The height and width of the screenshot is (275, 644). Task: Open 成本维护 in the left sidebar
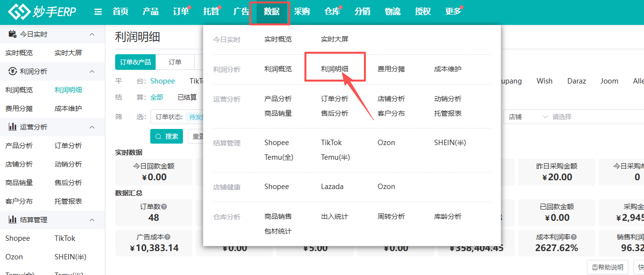click(68, 108)
